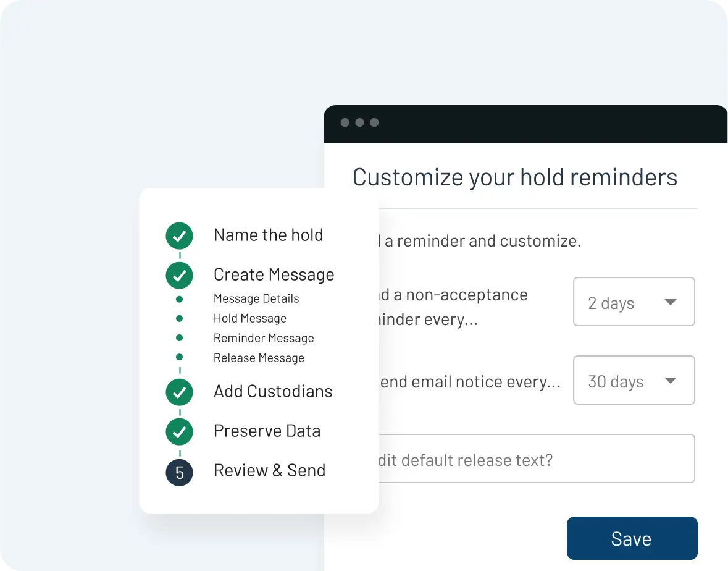Click the middle window control dot
Screen dimensions: 728x571
click(x=360, y=123)
